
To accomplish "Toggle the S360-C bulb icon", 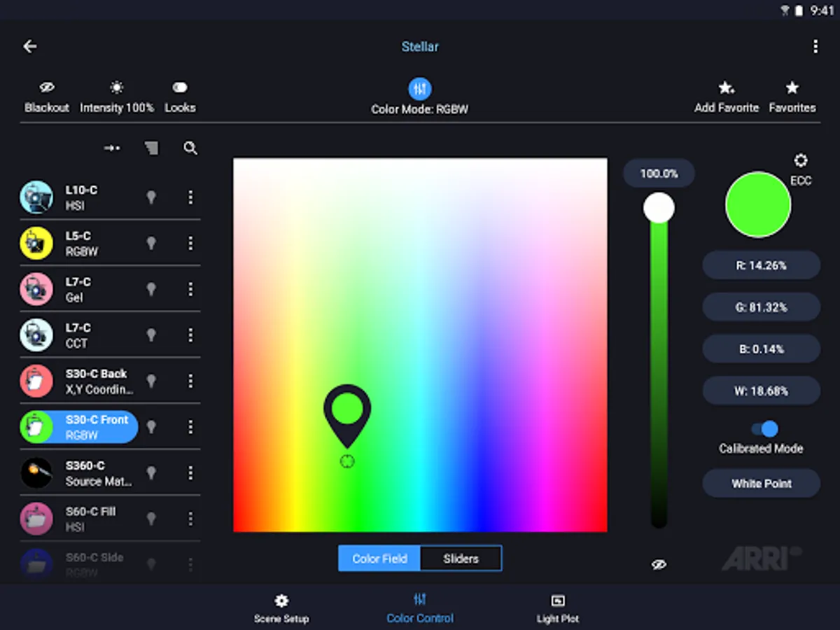I will point(150,472).
